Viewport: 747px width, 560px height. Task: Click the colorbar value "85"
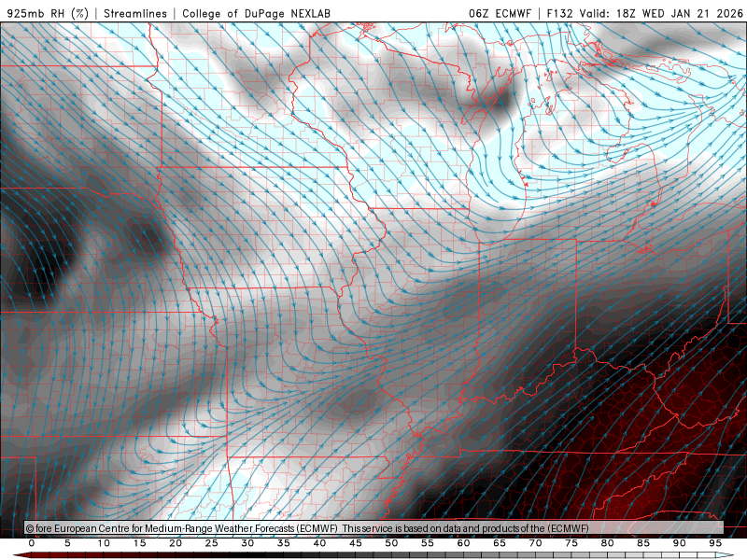[x=643, y=543]
